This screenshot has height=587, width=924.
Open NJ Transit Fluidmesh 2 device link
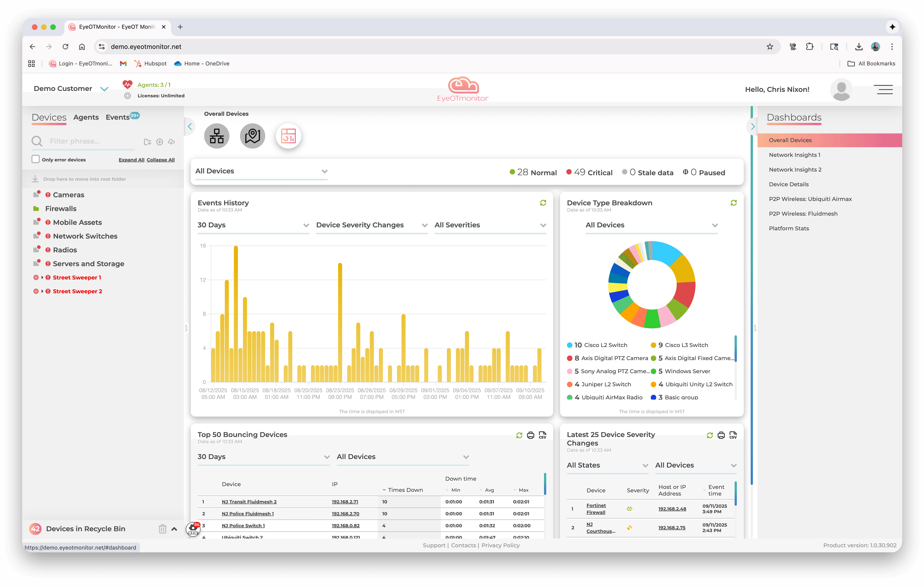pyautogui.click(x=249, y=501)
